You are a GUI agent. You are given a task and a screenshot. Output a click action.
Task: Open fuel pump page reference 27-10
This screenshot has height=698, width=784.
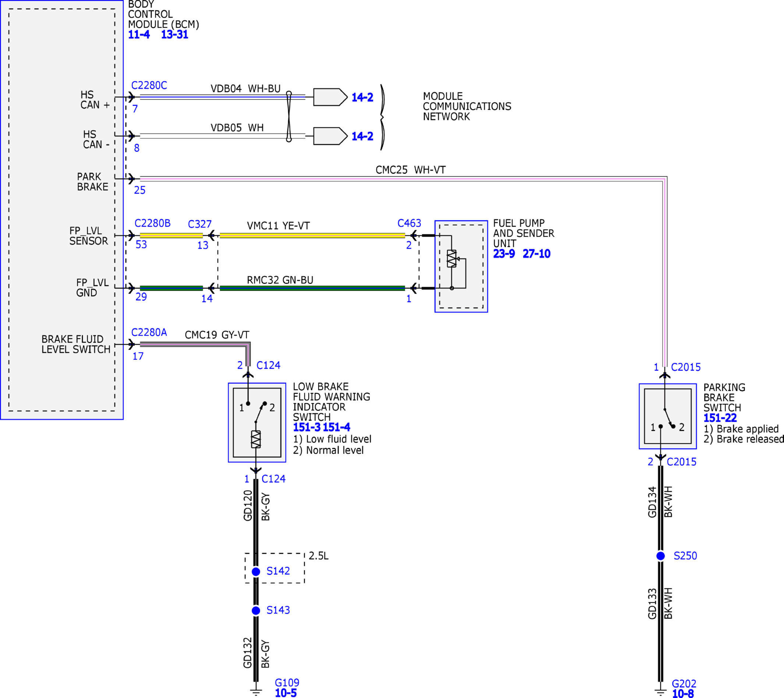point(536,254)
